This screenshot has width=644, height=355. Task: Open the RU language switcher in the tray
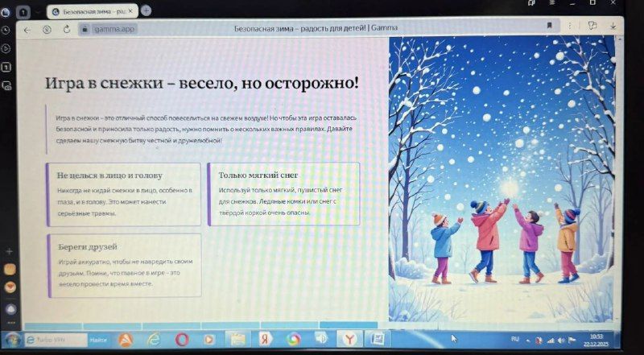(x=515, y=339)
